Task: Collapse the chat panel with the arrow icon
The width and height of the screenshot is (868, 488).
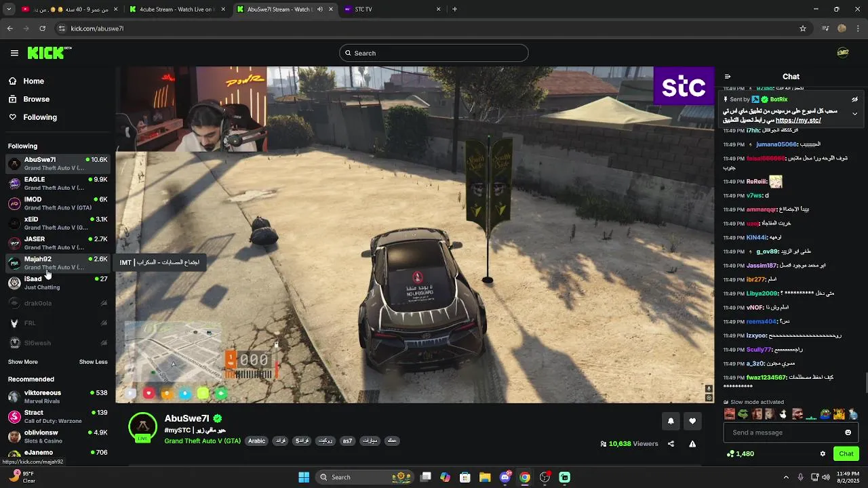Action: [727, 77]
